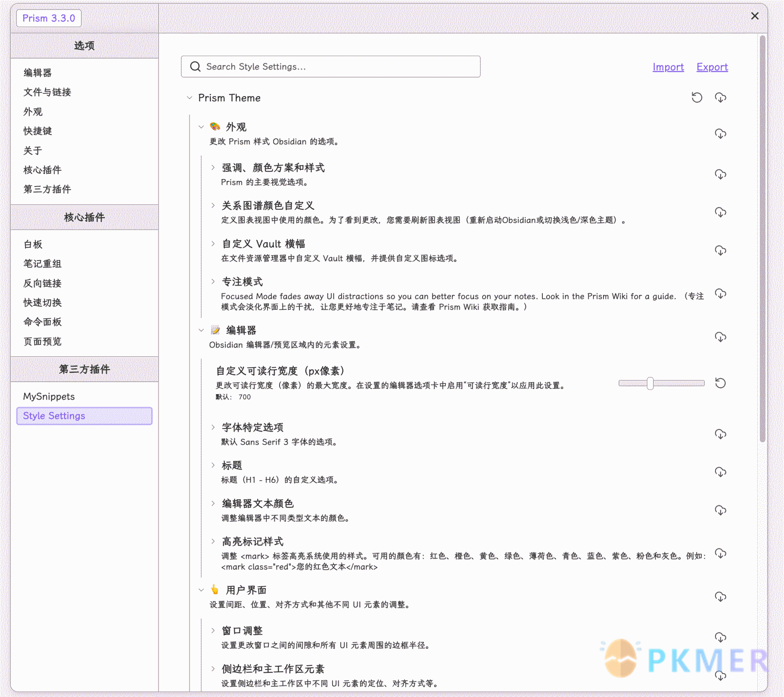Expand 专注模式 options

(213, 281)
